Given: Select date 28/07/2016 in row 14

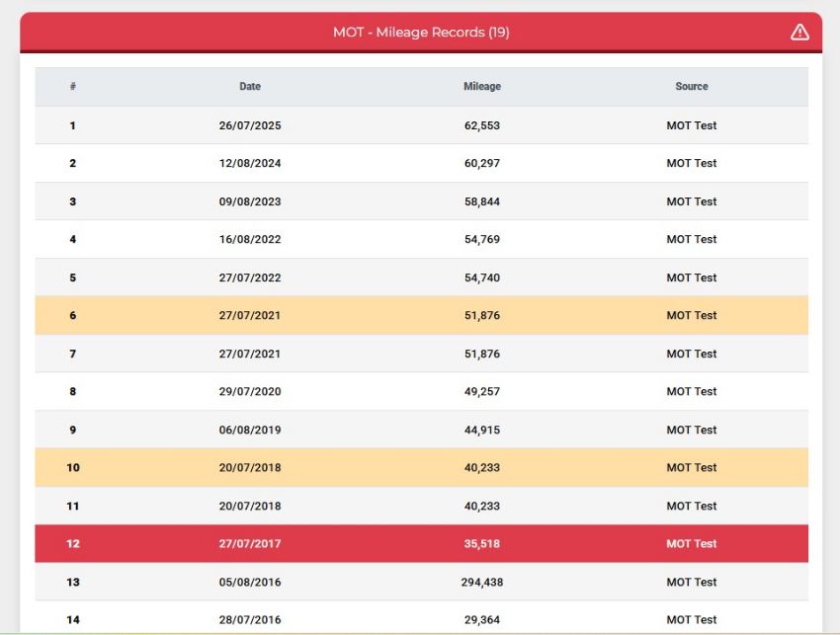Looking at the screenshot, I should point(250,620).
